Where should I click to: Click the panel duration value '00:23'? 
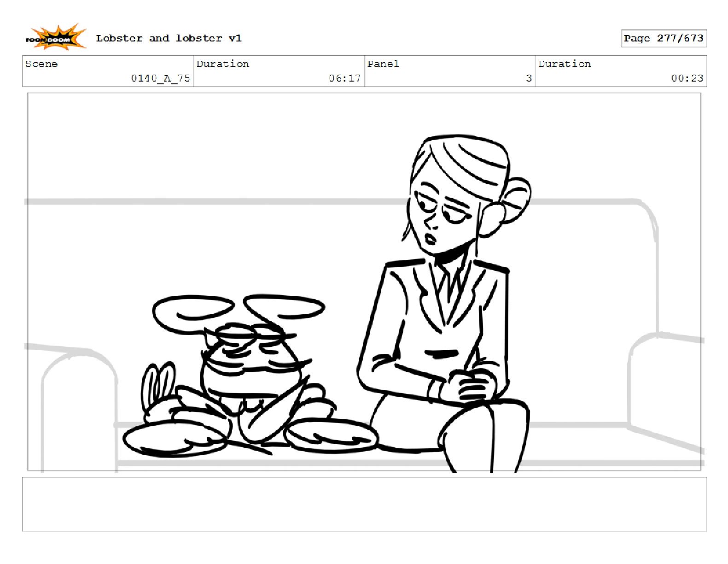click(x=687, y=78)
